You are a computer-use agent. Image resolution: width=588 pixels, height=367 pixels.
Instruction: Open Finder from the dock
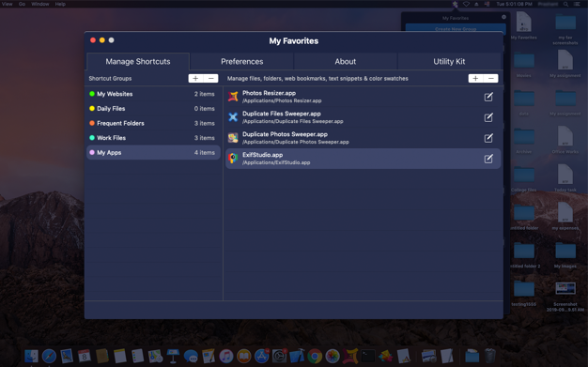tap(32, 356)
